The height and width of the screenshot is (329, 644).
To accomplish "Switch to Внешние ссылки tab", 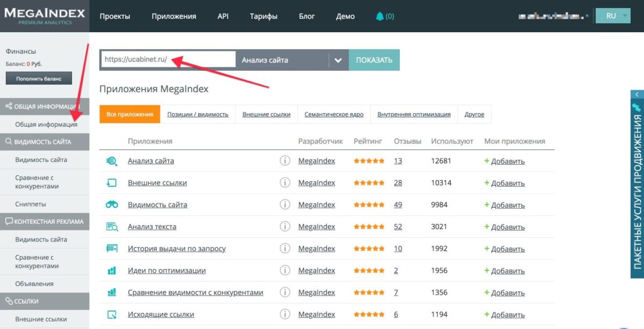I will (266, 114).
